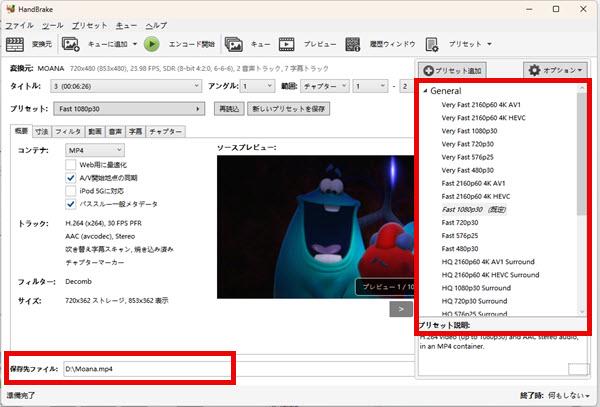Toggle the iPod 5Gに対応 checkbox
The image size is (600, 407).
71,190
